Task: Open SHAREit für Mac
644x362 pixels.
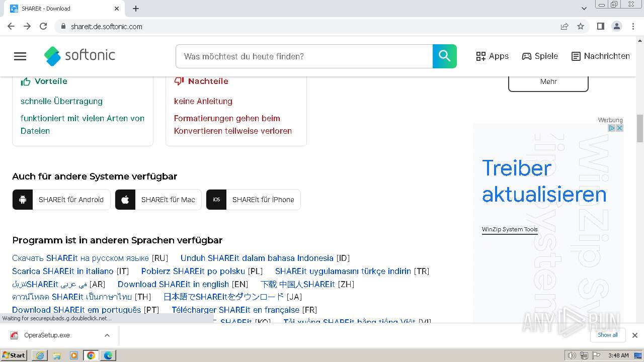Action: click(158, 200)
